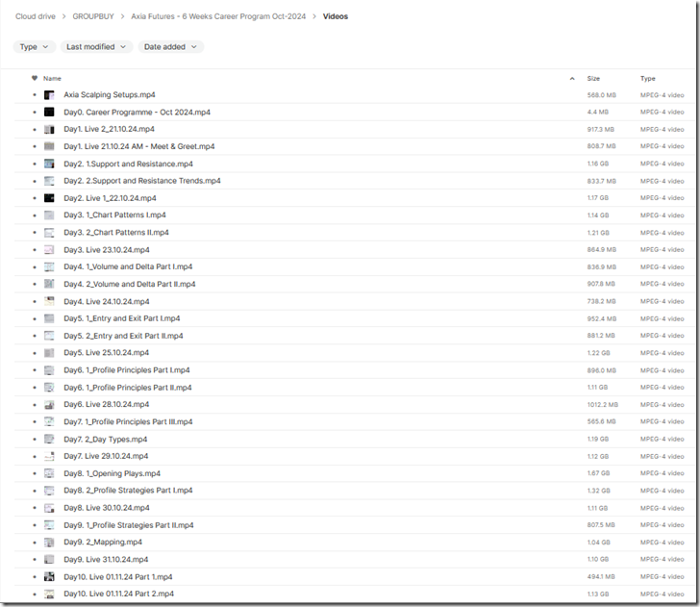Click Day2. 1.Support and Resistance thumbnail icon
The width and height of the screenshot is (700, 607).
[49, 164]
